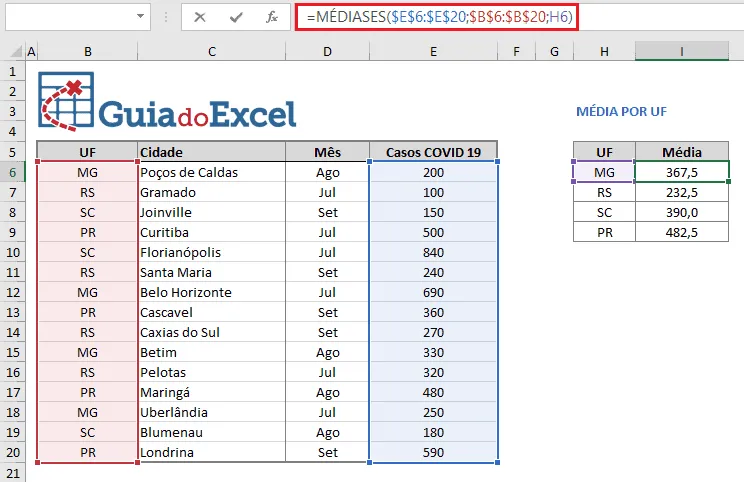Select the 'Poços de Caldas' cell
Viewport: 744px width, 482px height.
(212, 172)
